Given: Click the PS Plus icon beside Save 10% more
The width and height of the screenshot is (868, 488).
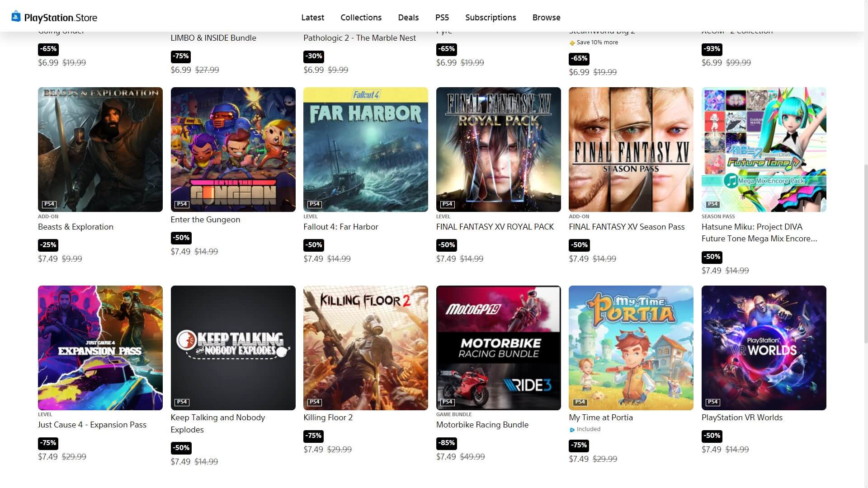Looking at the screenshot, I should 572,43.
